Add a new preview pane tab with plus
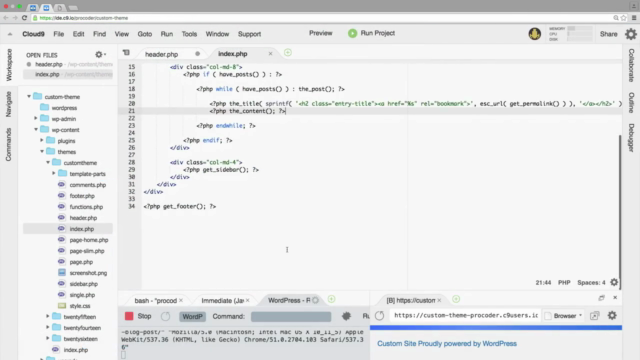The width and height of the screenshot is (640, 360). coord(456,300)
